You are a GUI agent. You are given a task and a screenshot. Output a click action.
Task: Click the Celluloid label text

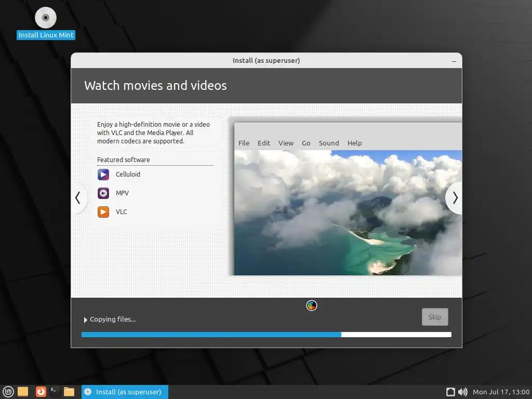128,175
